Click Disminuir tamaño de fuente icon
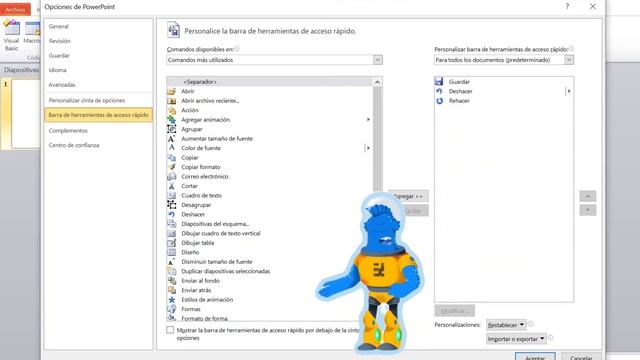 click(171, 262)
